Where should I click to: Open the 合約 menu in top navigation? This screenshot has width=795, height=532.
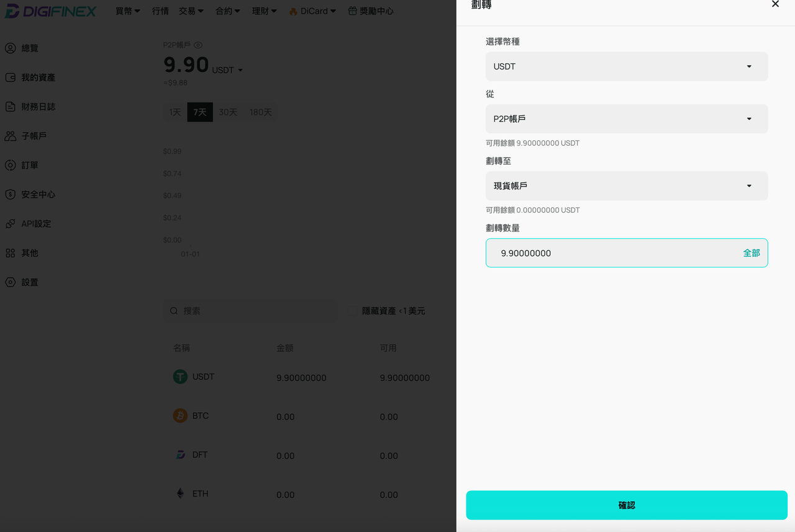[x=228, y=11]
